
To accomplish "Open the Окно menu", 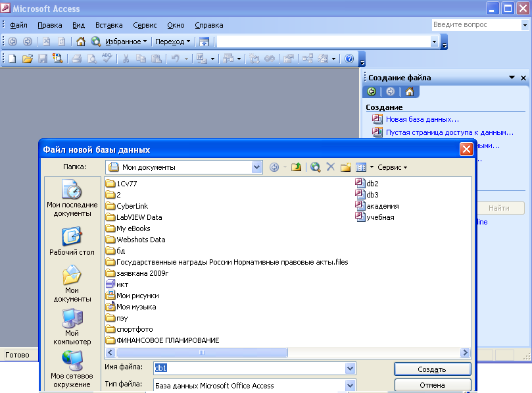I will tap(176, 25).
